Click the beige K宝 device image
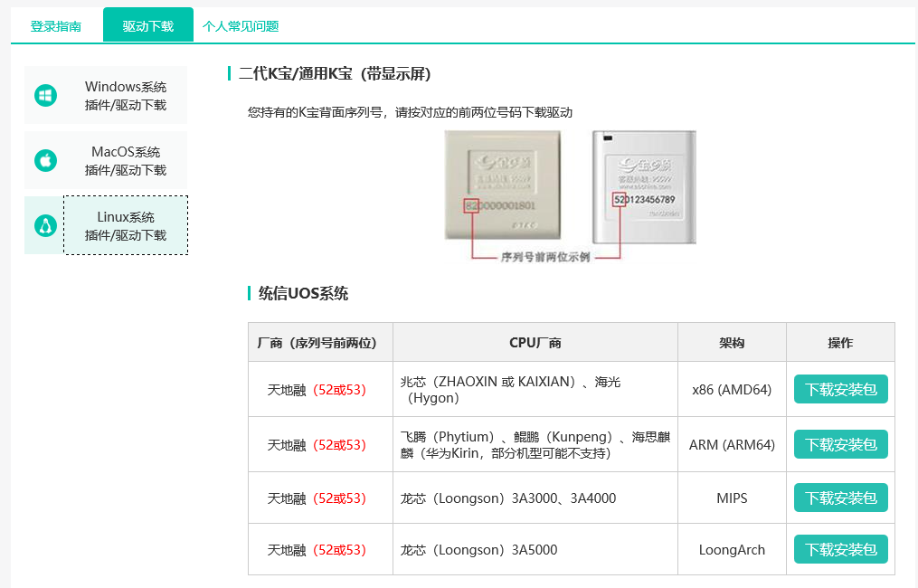This screenshot has width=918, height=588. [503, 185]
